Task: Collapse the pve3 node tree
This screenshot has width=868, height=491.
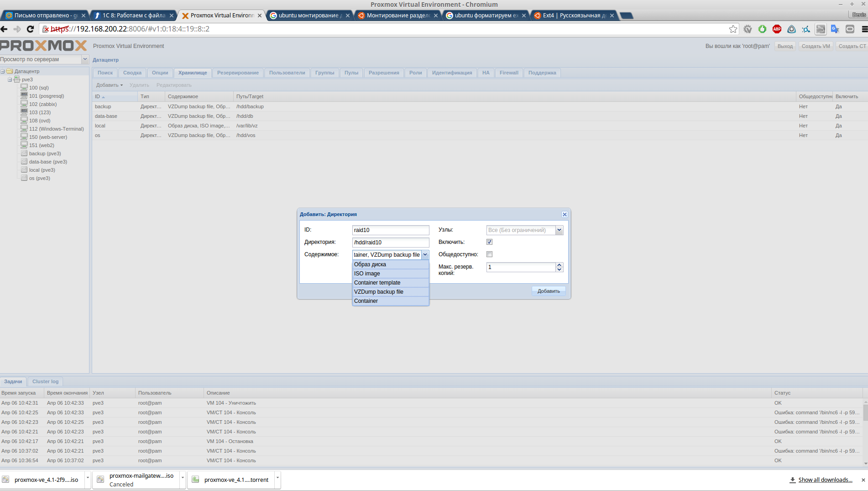Action: (10, 79)
